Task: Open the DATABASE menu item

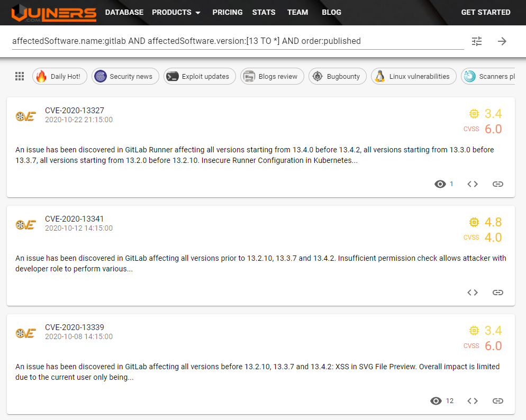Action: tap(124, 12)
